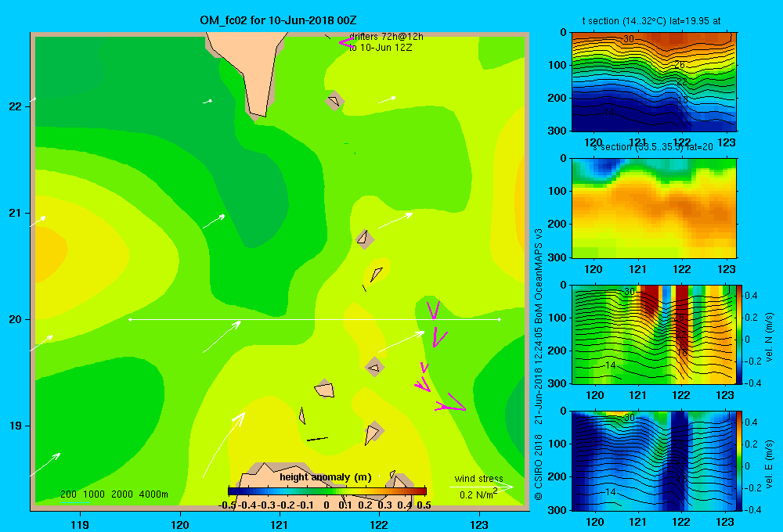
Task: Click longitude label '119' on the main map axis
Action: 80,524
